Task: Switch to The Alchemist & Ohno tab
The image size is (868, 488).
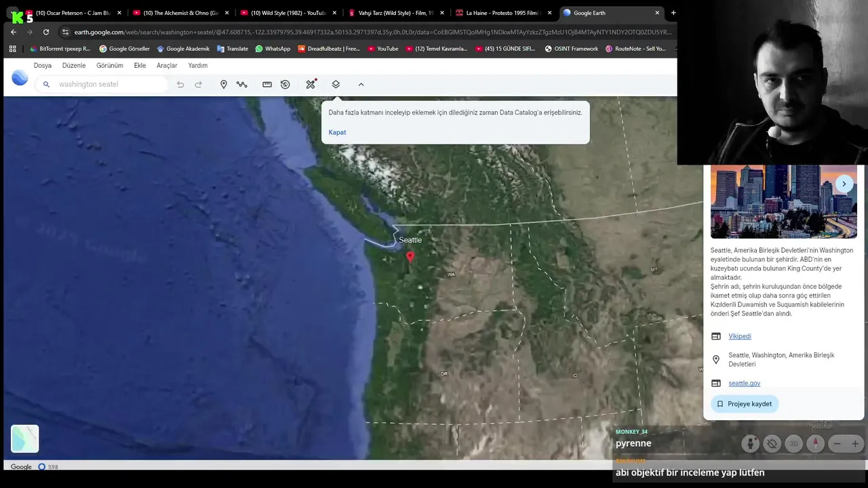Action: coord(180,13)
